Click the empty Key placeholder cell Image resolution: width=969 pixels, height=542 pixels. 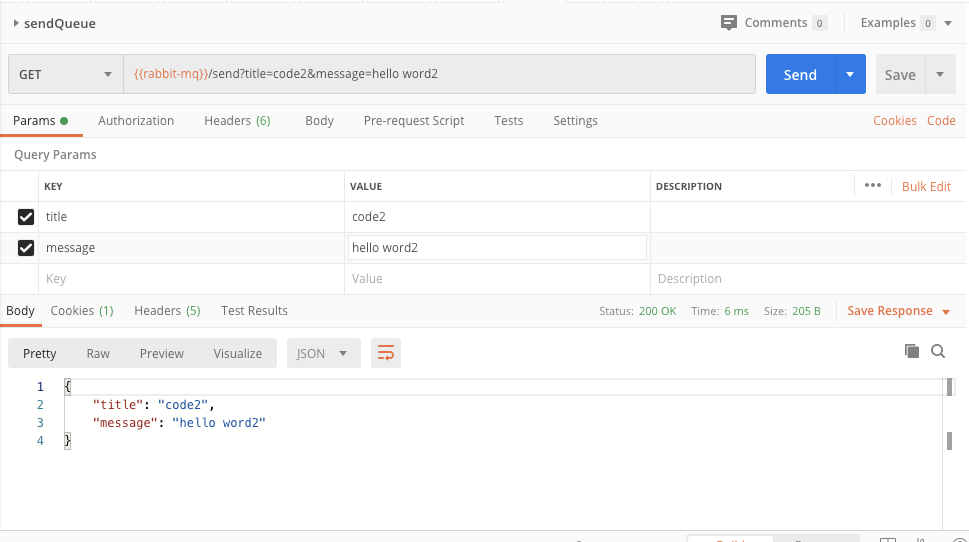(x=192, y=279)
